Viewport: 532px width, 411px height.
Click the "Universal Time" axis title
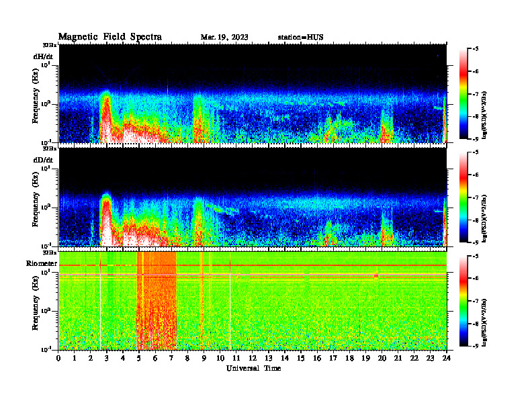pyautogui.click(x=253, y=368)
